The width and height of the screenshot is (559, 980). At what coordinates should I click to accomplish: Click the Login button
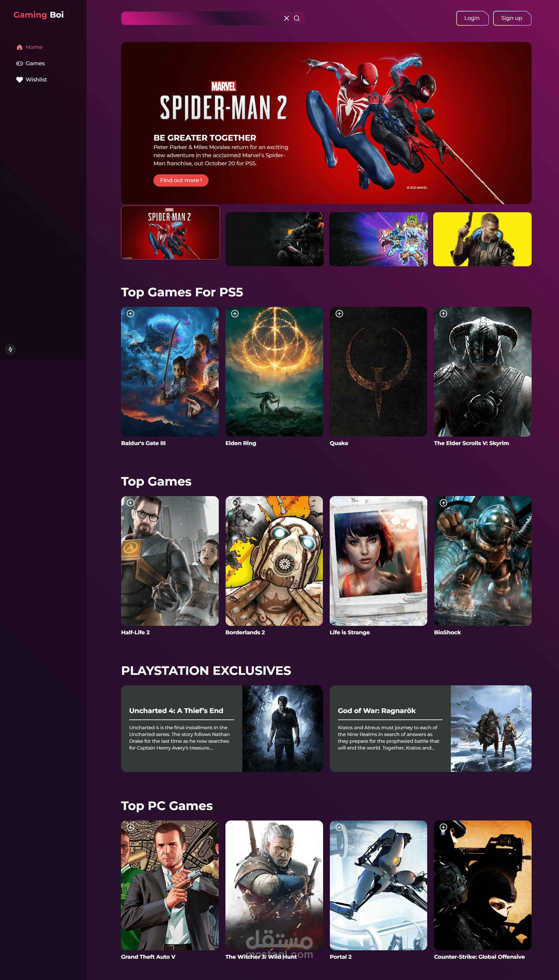(x=472, y=18)
